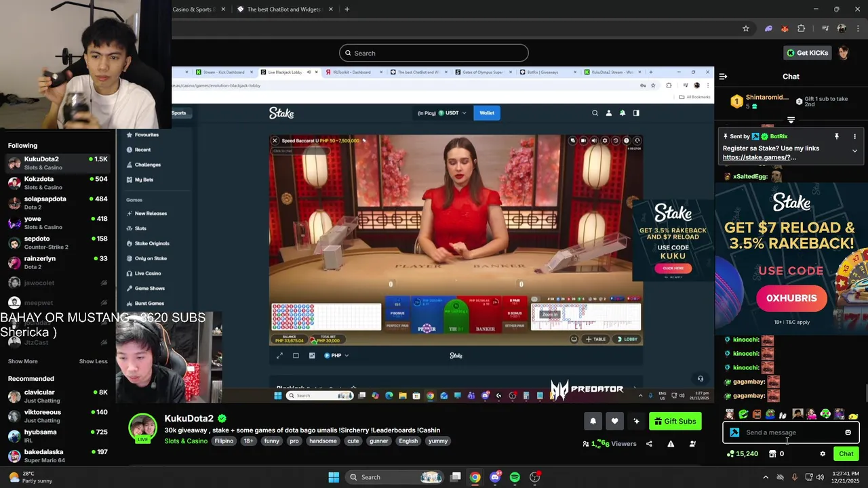Viewport: 868px width, 488px height.
Task: Open hyubsama in the Recommended list
Action: (x=58, y=436)
